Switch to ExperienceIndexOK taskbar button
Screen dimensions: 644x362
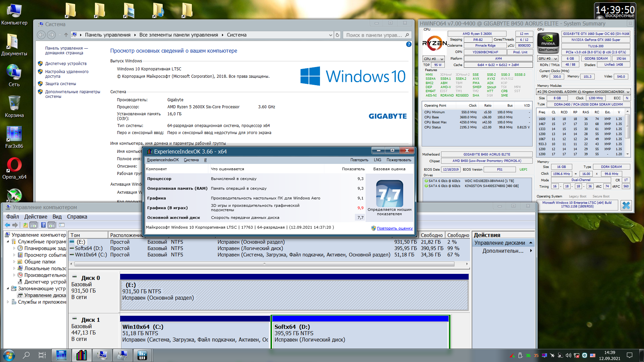click(82, 355)
